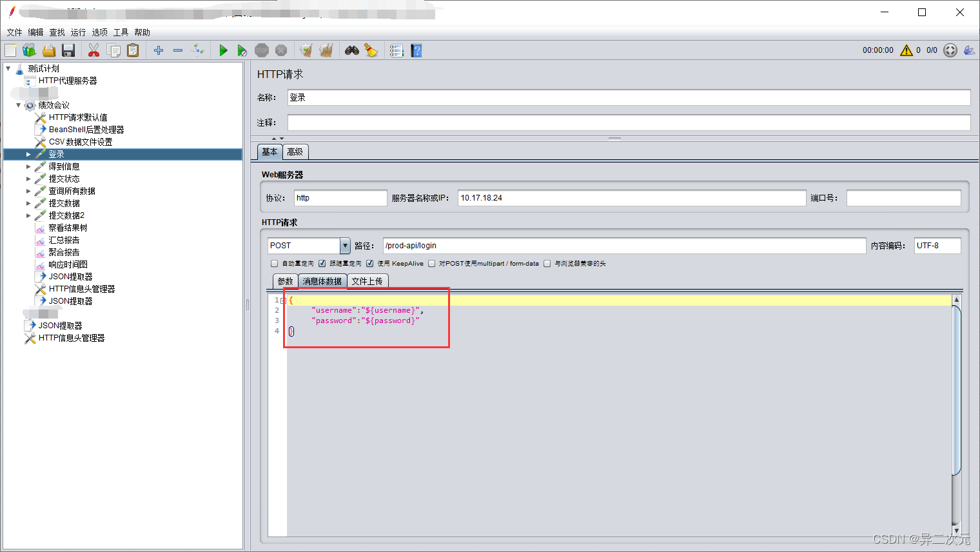Open the 帮助 menu

[142, 32]
